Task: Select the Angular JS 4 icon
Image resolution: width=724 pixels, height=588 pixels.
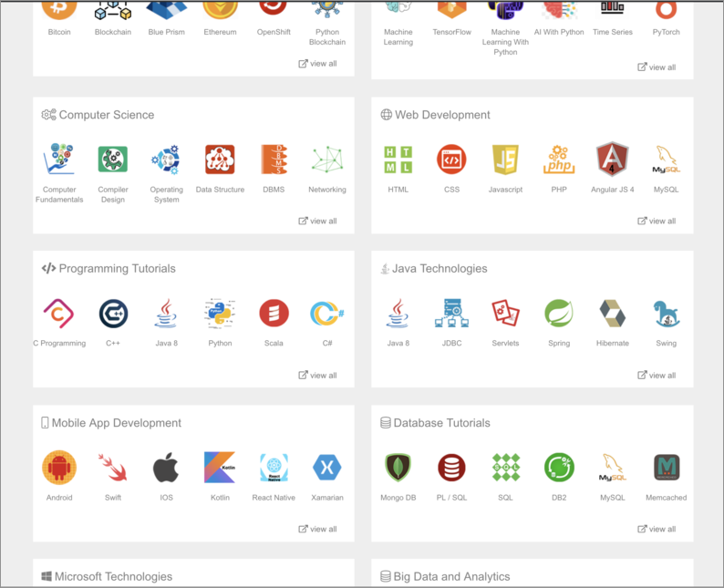Action: (x=612, y=160)
